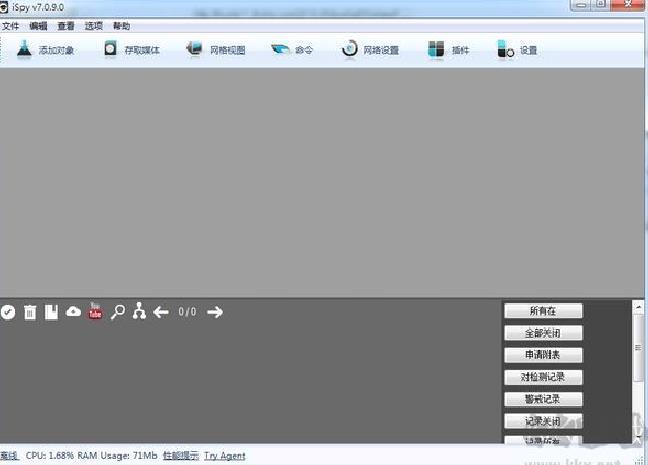Click the 申请附表 button

(x=543, y=355)
